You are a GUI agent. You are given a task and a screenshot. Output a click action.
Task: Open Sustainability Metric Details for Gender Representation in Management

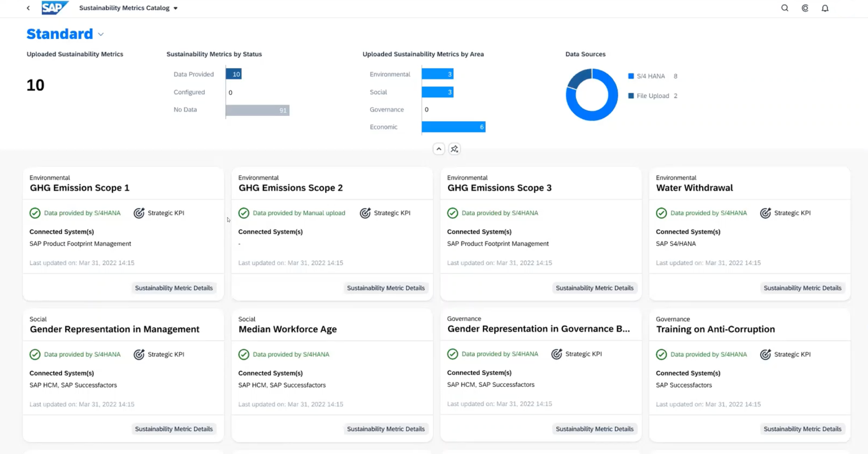(174, 429)
